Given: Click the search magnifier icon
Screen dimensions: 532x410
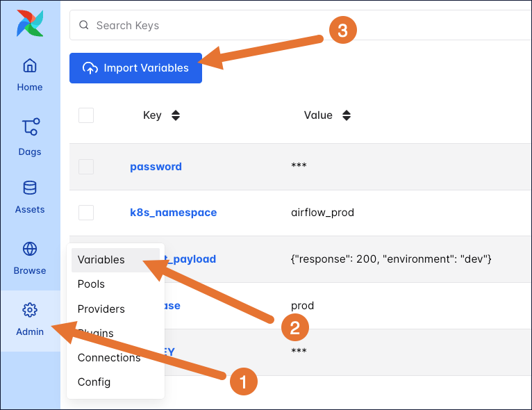Looking at the screenshot, I should coord(84,26).
